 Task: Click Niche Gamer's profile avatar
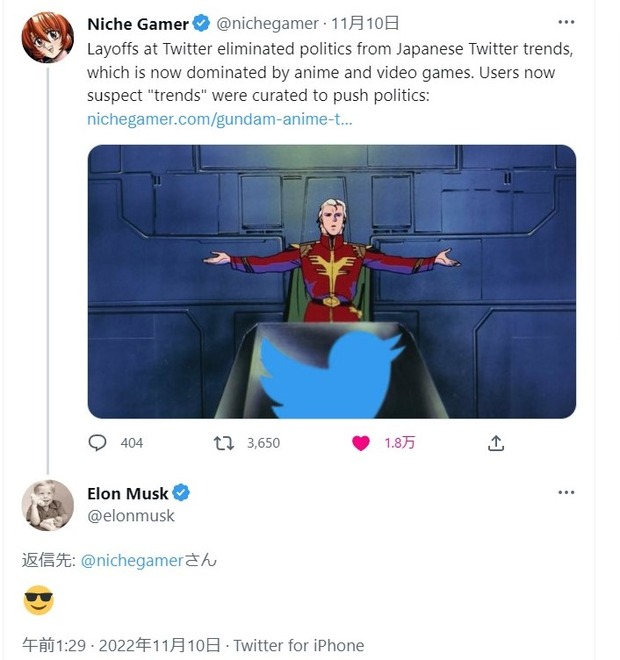coord(48,37)
